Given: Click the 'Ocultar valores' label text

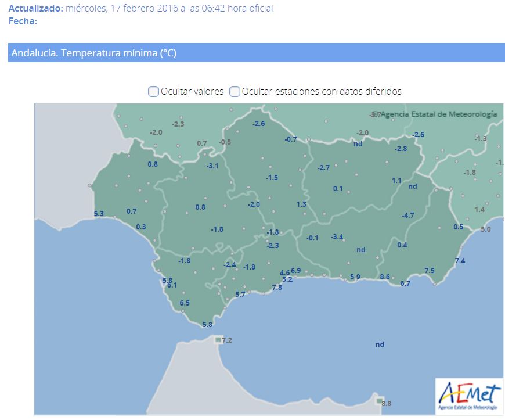Looking at the screenshot, I should click(192, 91).
